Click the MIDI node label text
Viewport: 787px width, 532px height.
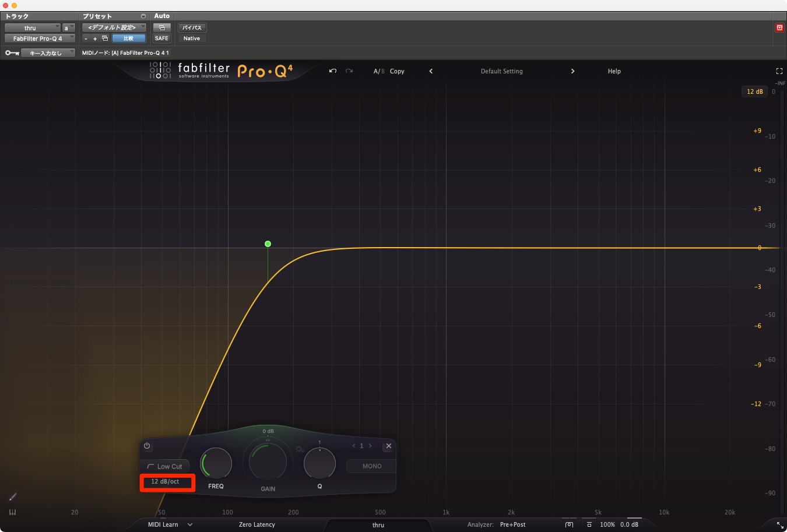125,53
